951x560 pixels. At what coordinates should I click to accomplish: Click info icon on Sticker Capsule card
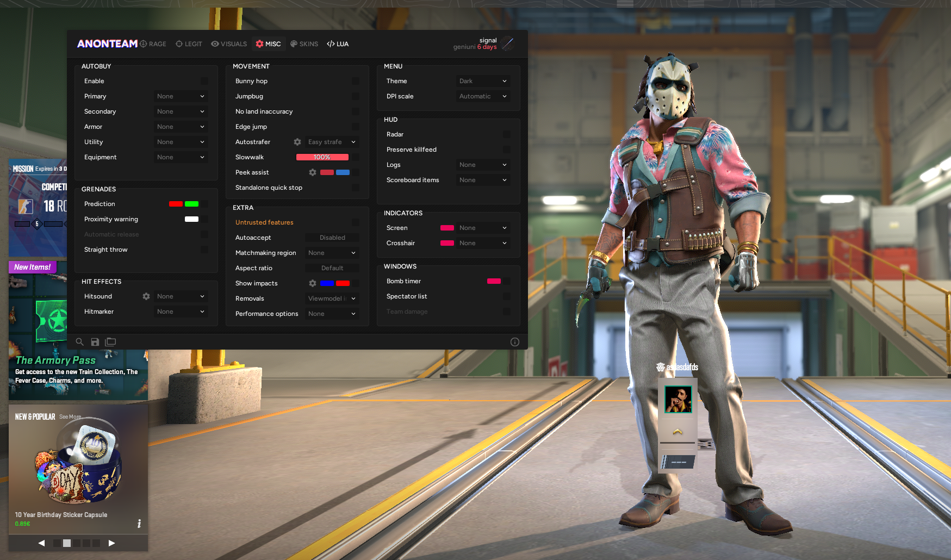(x=139, y=524)
